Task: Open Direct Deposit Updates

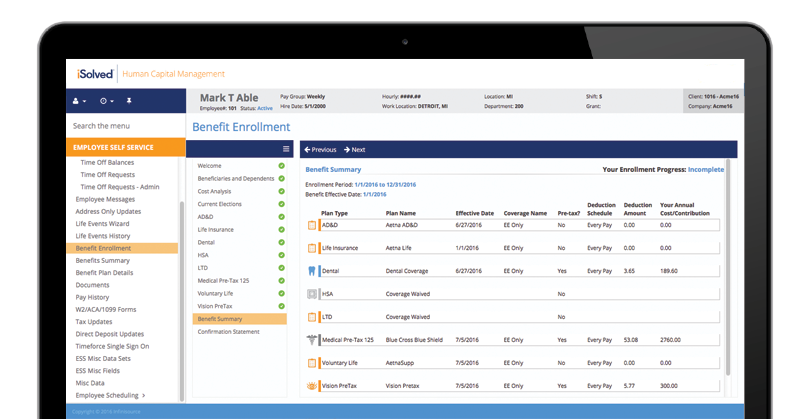Action: click(110, 334)
